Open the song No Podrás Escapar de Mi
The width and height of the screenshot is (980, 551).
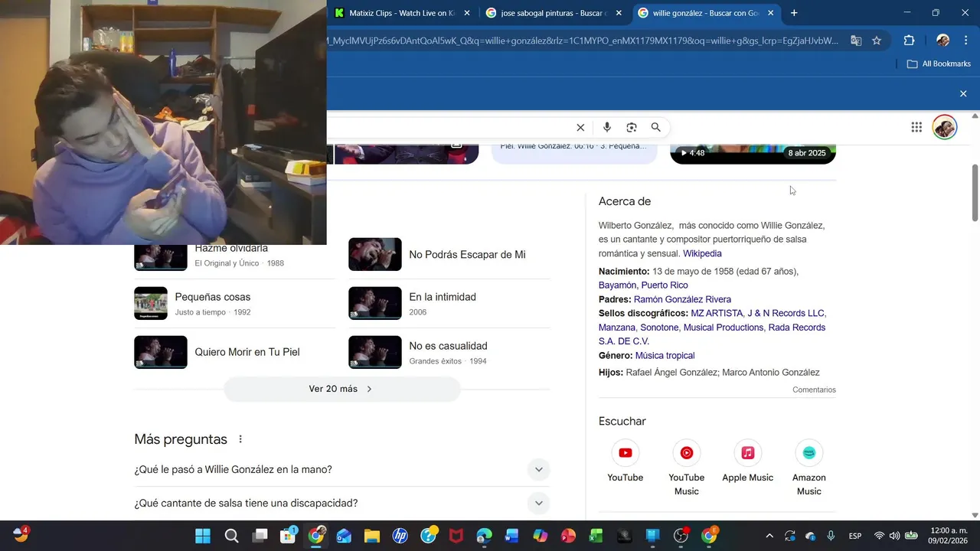coord(449,255)
